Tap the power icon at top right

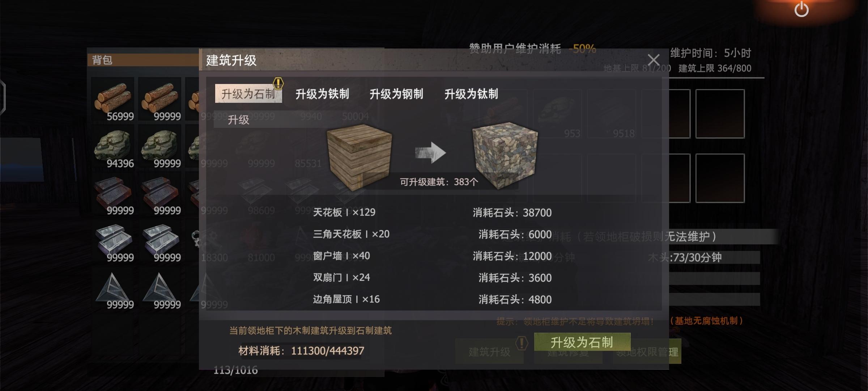pyautogui.click(x=801, y=9)
